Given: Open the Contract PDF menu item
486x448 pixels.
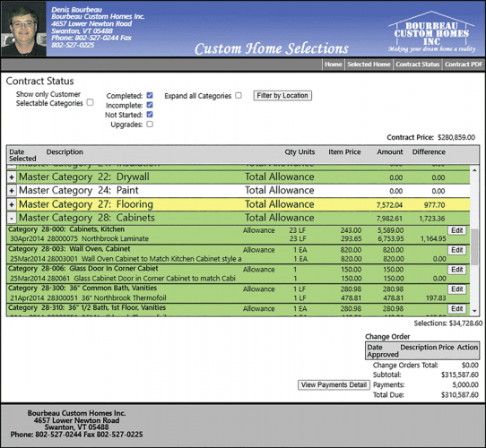Looking at the screenshot, I should tap(464, 65).
